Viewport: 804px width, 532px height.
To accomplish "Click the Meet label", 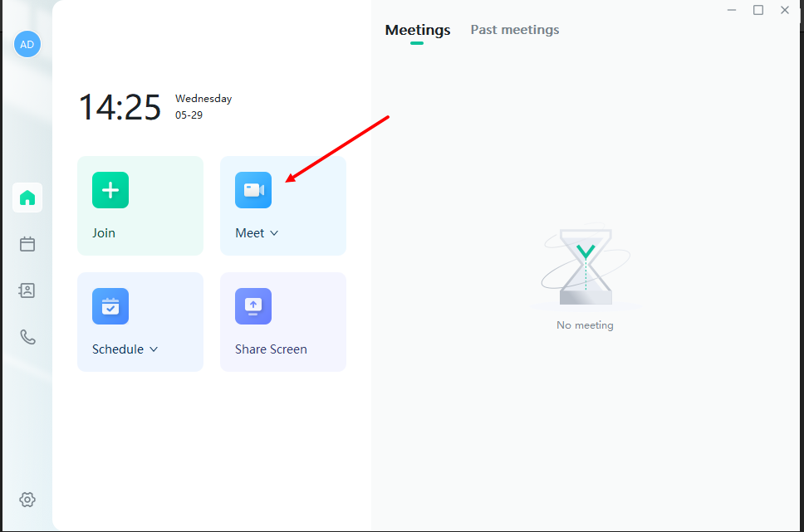I will coord(250,233).
